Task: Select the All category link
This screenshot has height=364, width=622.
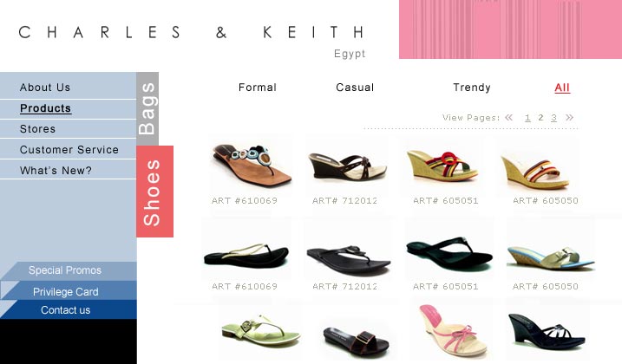Action: click(562, 88)
